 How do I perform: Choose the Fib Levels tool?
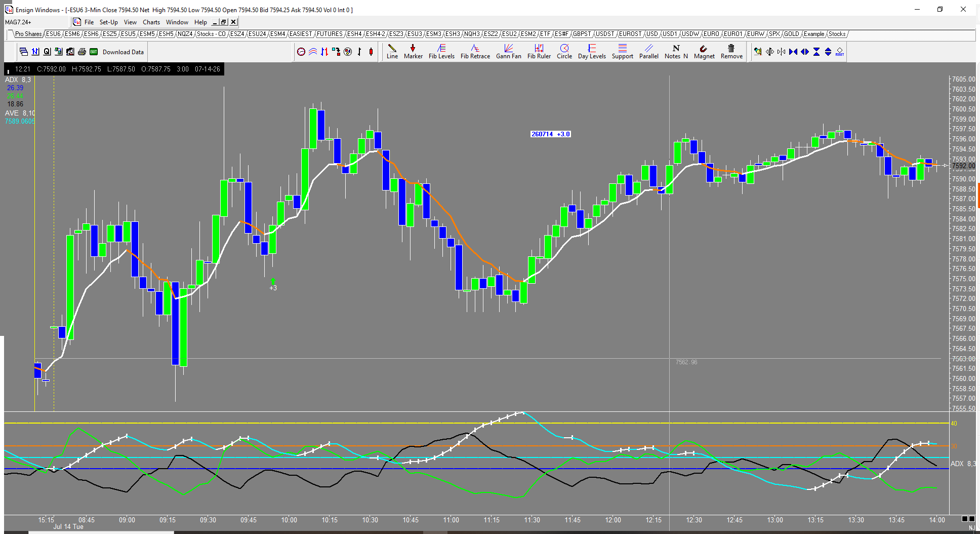pos(441,52)
